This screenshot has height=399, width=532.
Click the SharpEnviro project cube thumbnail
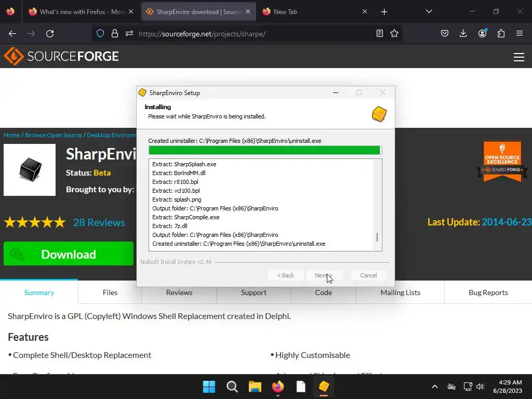point(30,170)
